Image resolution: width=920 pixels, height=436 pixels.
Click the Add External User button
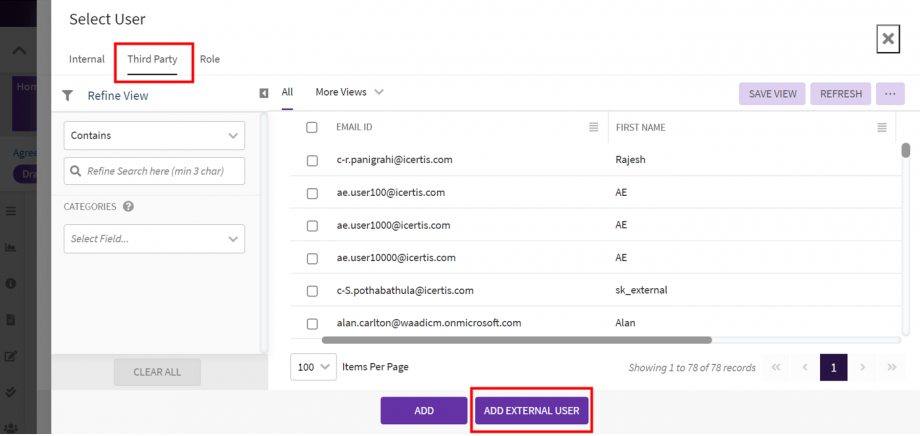[531, 411]
